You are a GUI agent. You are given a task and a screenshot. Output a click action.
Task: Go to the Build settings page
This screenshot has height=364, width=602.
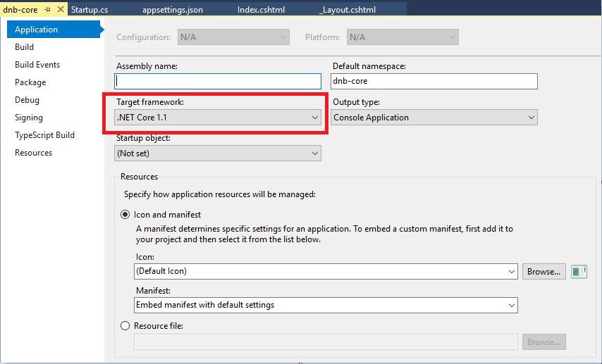25,47
